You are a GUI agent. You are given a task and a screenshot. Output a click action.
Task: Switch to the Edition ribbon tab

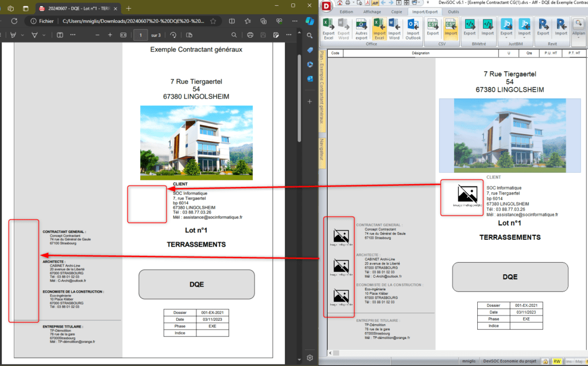pyautogui.click(x=346, y=11)
